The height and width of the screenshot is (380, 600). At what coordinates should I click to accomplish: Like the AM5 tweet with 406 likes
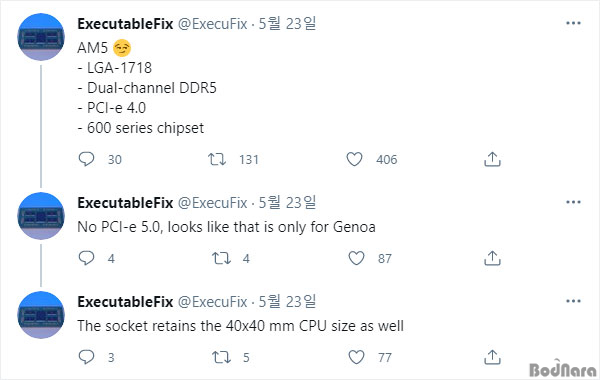click(x=354, y=159)
